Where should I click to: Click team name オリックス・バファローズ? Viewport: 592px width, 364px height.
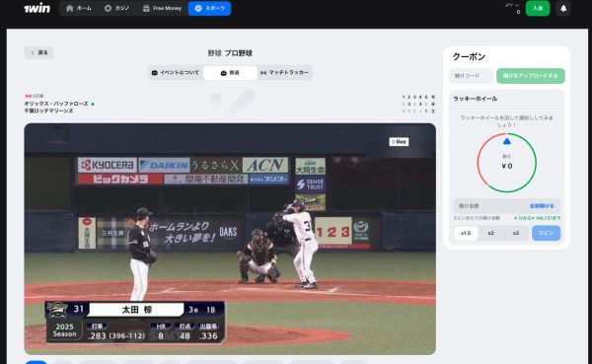(x=56, y=104)
